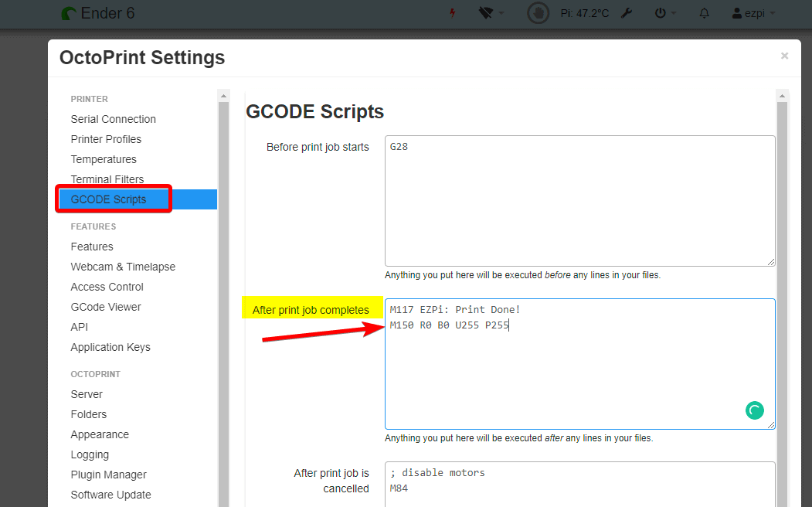Click the Ender 6 title link
Image resolution: width=812 pixels, height=507 pixels.
click(x=107, y=13)
